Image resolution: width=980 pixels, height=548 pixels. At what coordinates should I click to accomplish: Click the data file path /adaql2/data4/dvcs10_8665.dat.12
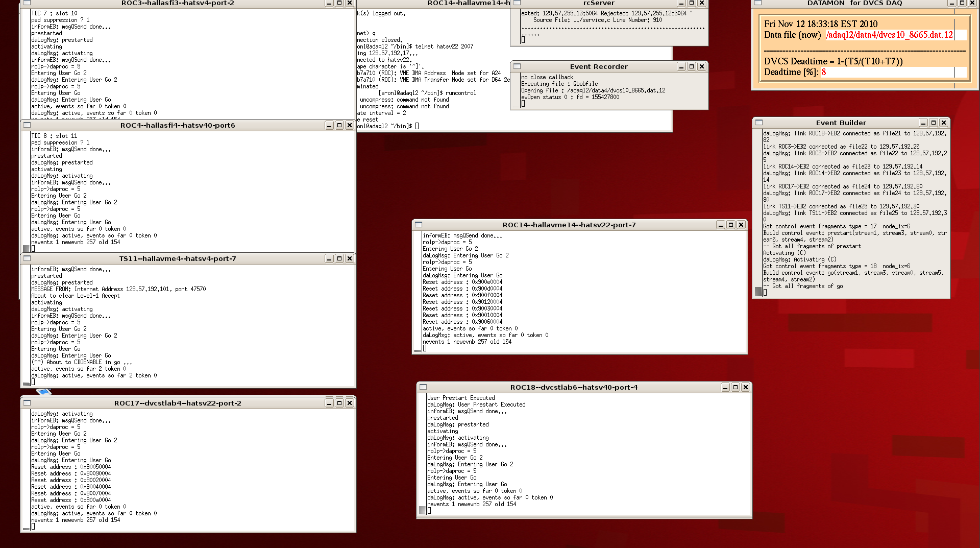click(890, 35)
